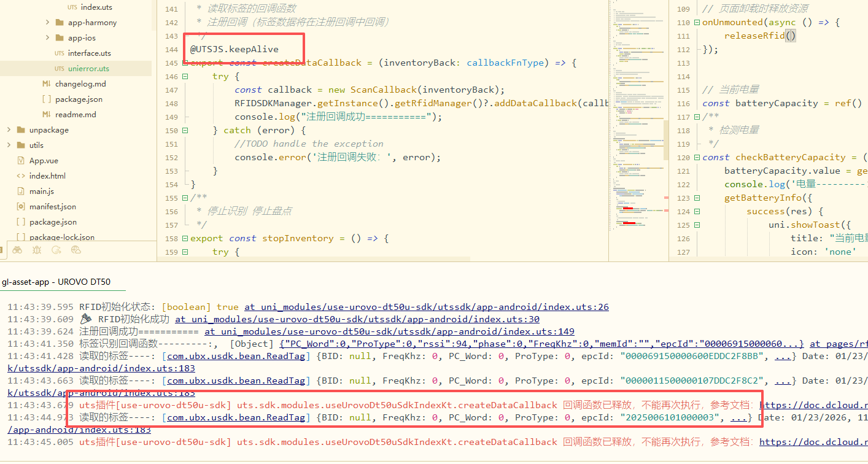The width and height of the screenshot is (868, 464).
Task: Click the binoculars search icon
Action: [17, 250]
